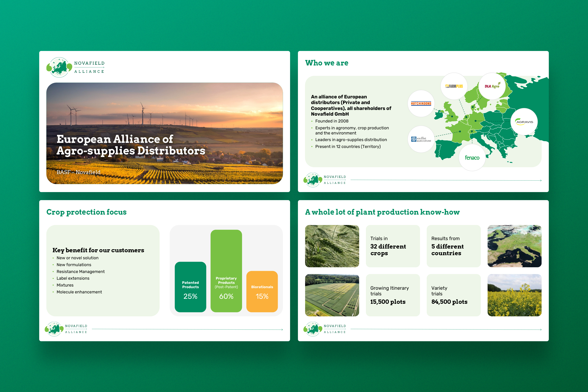Click the Hutchinsons logo circle
Viewport: 588px width, 392px height.
421,103
